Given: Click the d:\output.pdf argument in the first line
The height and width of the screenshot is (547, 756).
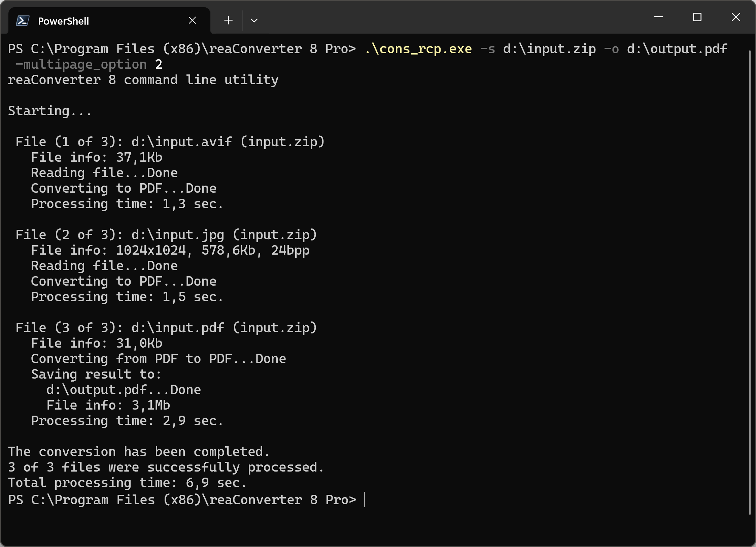Looking at the screenshot, I should click(x=677, y=49).
